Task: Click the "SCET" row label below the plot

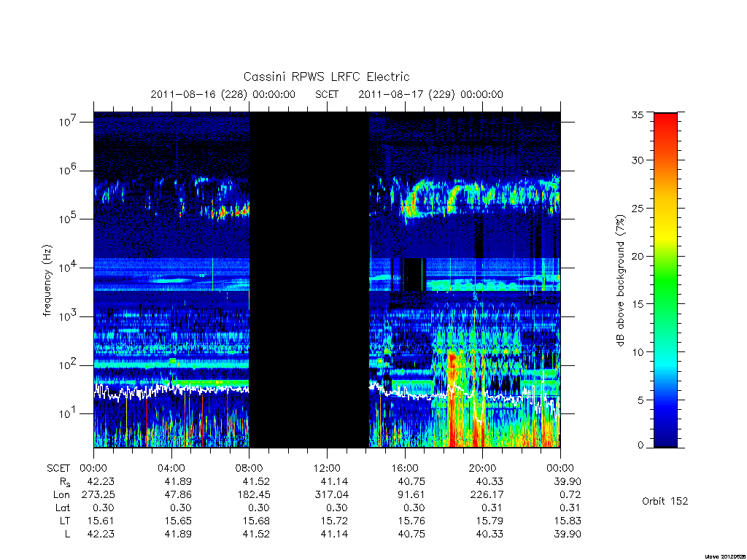Action: pyautogui.click(x=58, y=468)
